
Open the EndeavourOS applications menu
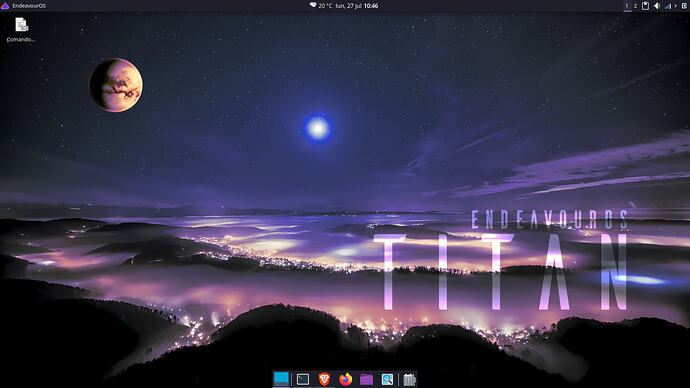[24, 6]
